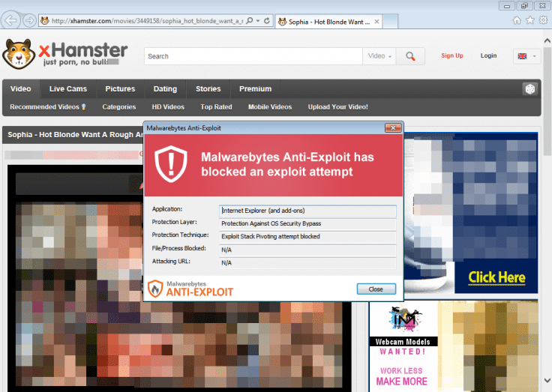Open the Internet Explorer home icon
Image resolution: width=552 pixels, height=392 pixels.
[517, 20]
